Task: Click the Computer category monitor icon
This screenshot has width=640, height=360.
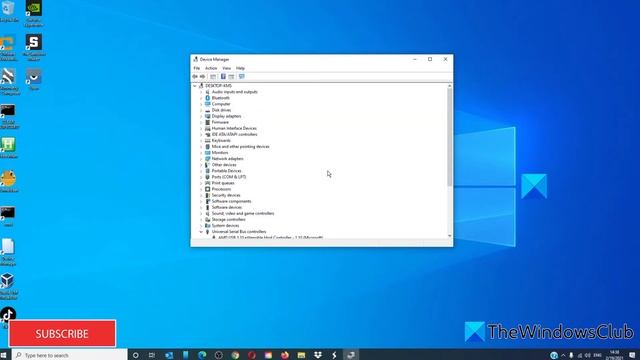Action: click(207, 104)
